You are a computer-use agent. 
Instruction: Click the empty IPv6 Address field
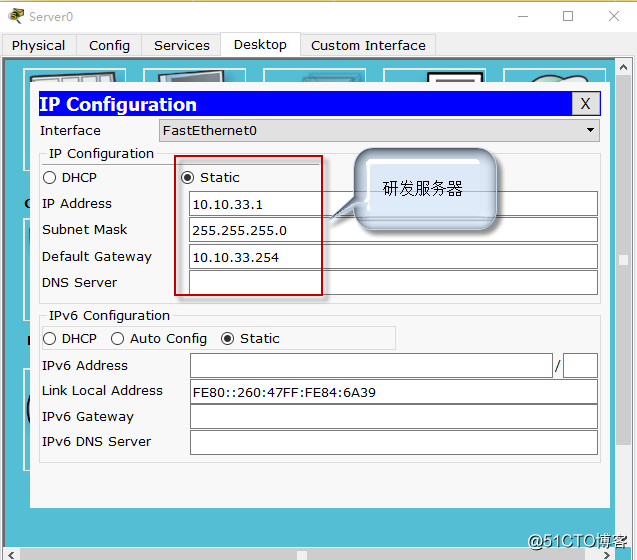(x=371, y=365)
